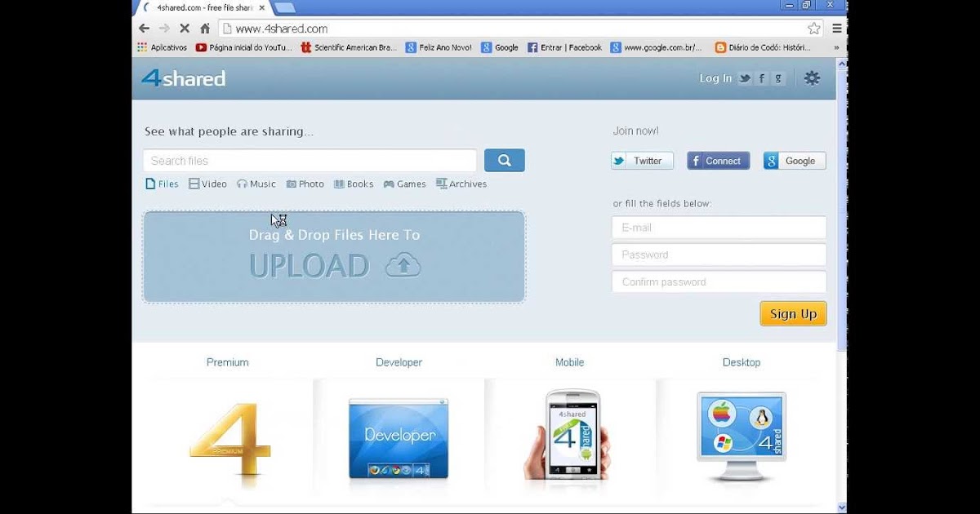The width and height of the screenshot is (980, 514).
Task: Expand the bookmarks overflow chevron
Action: pos(836,47)
